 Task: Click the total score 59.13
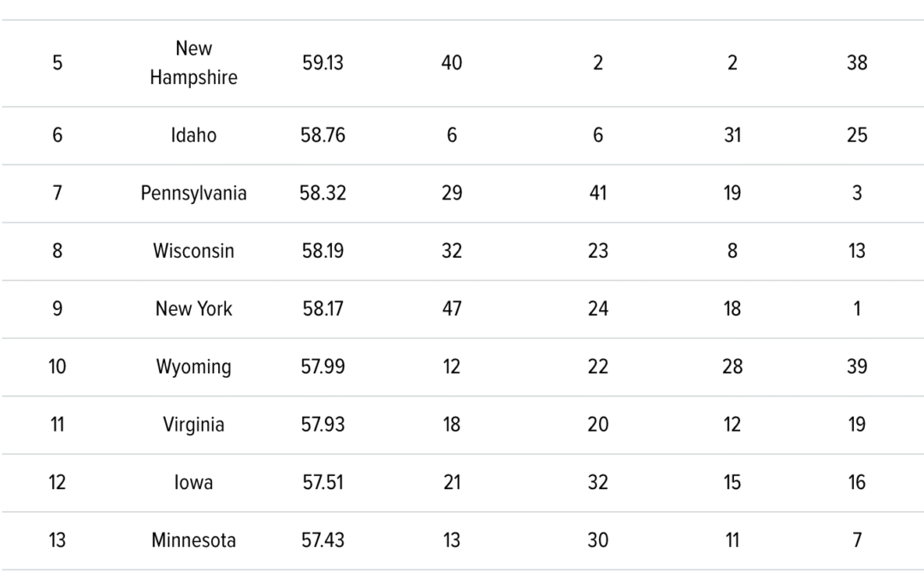tap(323, 63)
